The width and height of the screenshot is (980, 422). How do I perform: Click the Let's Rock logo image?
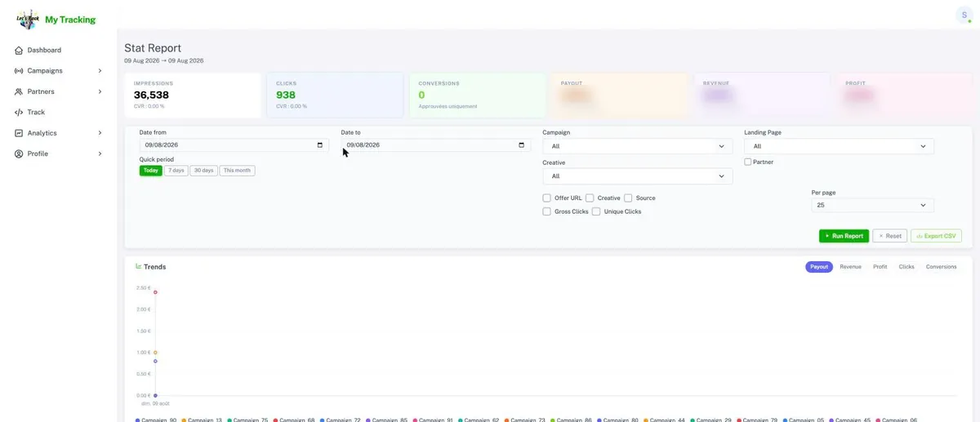[x=28, y=20]
